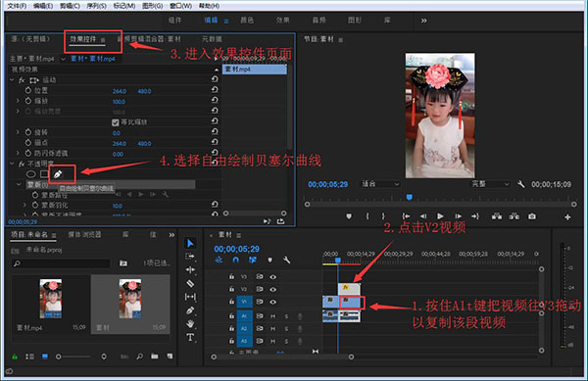This screenshot has width=588, height=381.
Task: Select the Hand tool
Action: [x=190, y=324]
